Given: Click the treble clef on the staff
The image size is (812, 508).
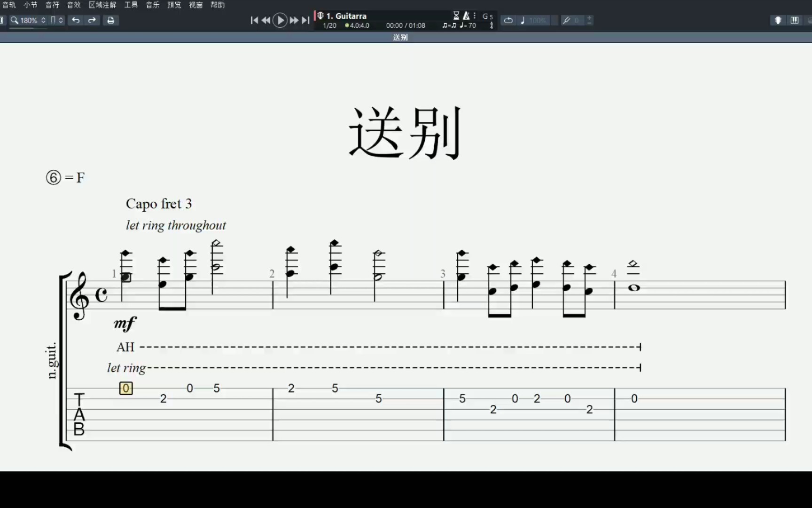Looking at the screenshot, I should [80, 296].
